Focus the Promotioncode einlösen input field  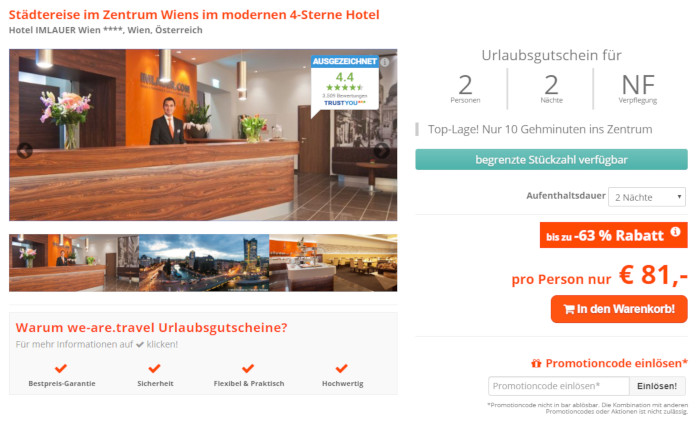pyautogui.click(x=559, y=386)
